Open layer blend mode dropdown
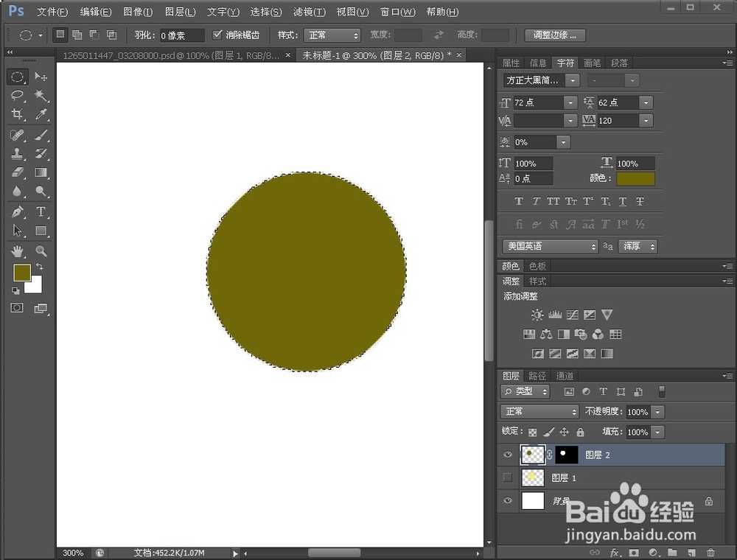This screenshot has height=560, width=737. click(x=539, y=412)
